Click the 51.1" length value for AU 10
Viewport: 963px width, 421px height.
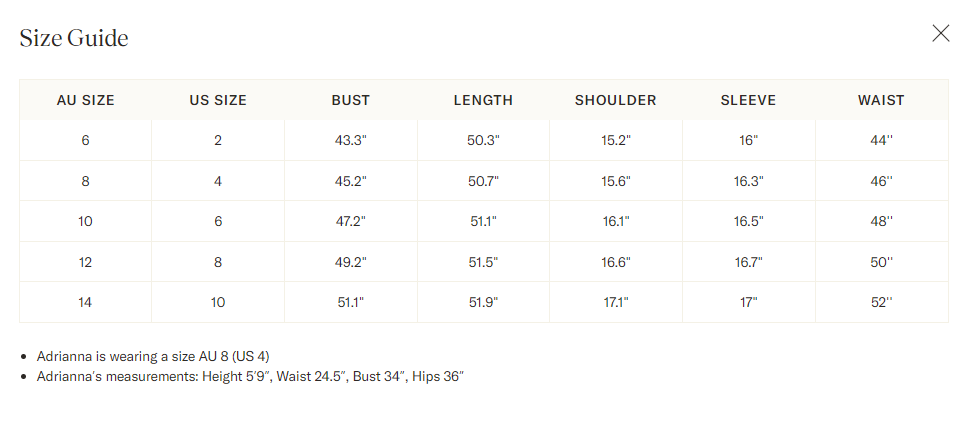[483, 221]
